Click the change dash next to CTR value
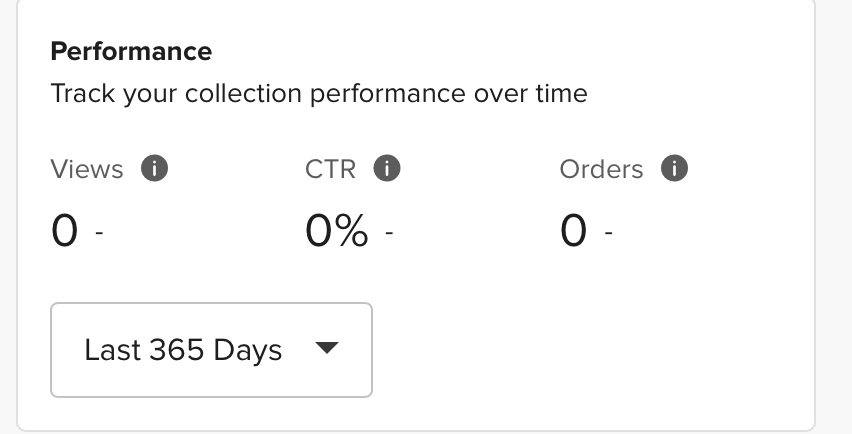852x434 pixels. [389, 233]
